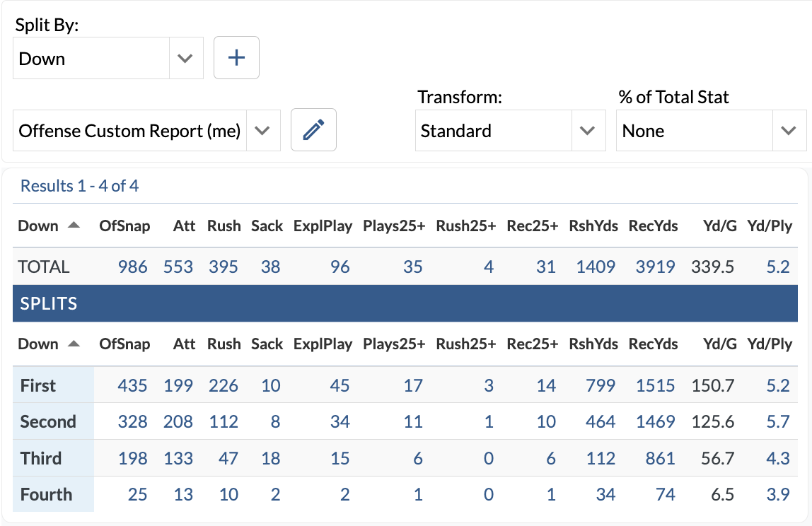Click total RshYds value 1409
The height and width of the screenshot is (526, 812).
(x=596, y=267)
